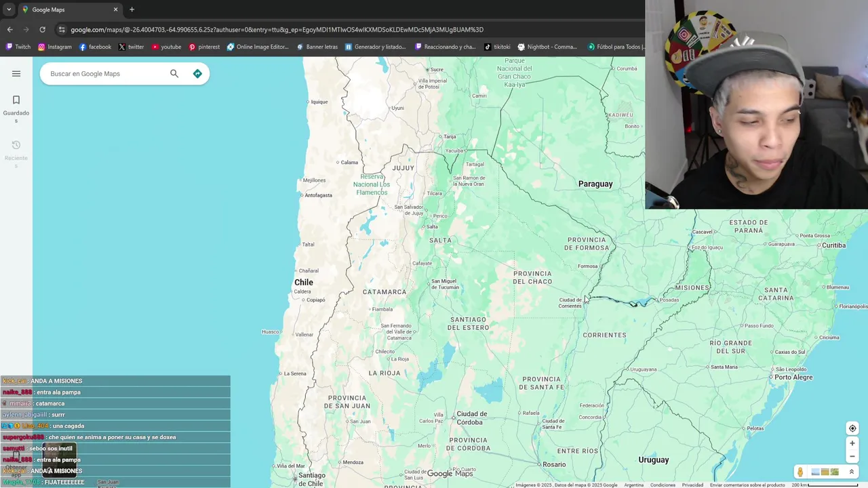Click the Antofagasta city label
Screen dimensions: 868x488
point(319,195)
